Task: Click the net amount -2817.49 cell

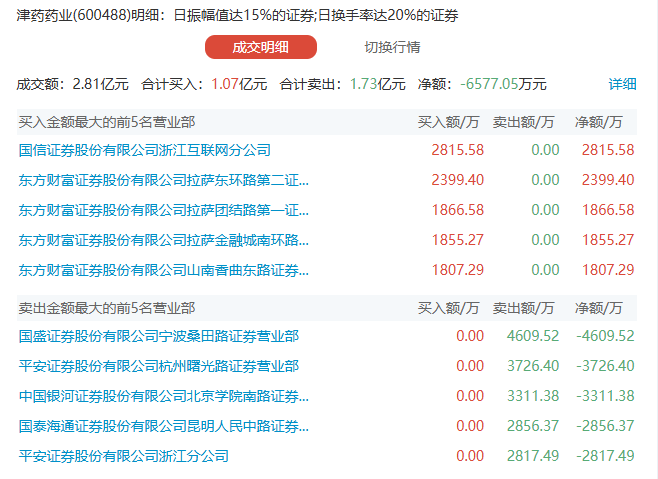Action: point(605,456)
